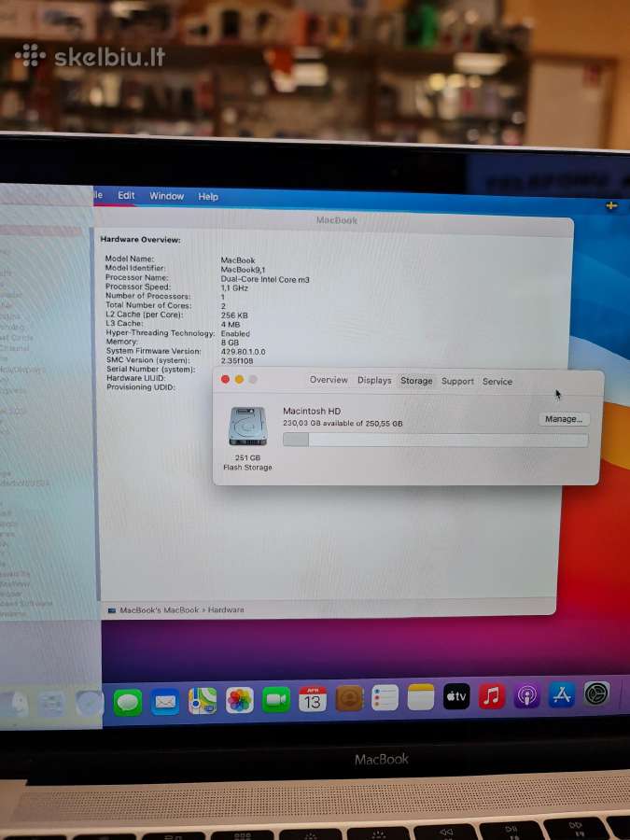Viewport: 630px width, 840px height.
Task: Go to the Service tab
Action: [497, 382]
